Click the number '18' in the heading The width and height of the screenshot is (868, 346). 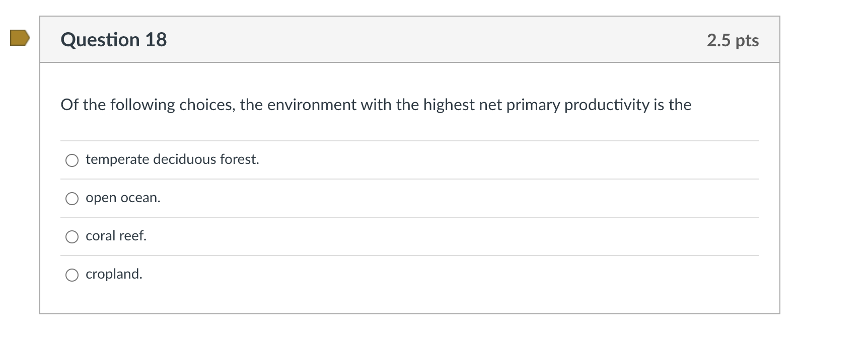click(156, 40)
